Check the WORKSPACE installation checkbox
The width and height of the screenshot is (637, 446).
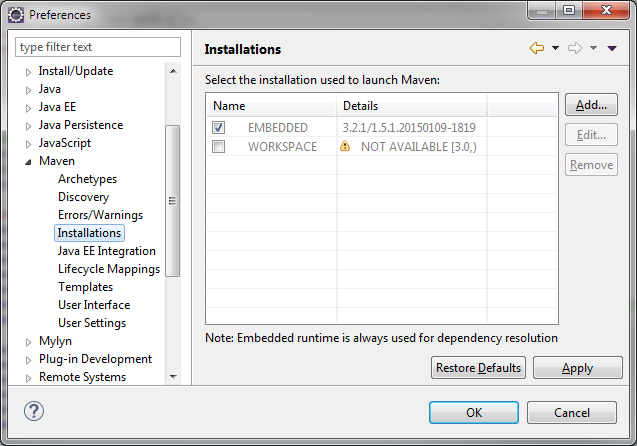pos(219,146)
